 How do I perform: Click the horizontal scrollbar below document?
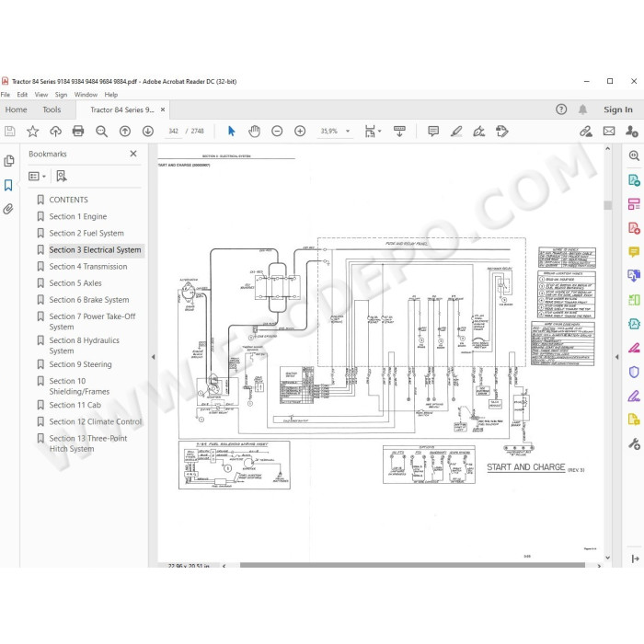(x=412, y=566)
